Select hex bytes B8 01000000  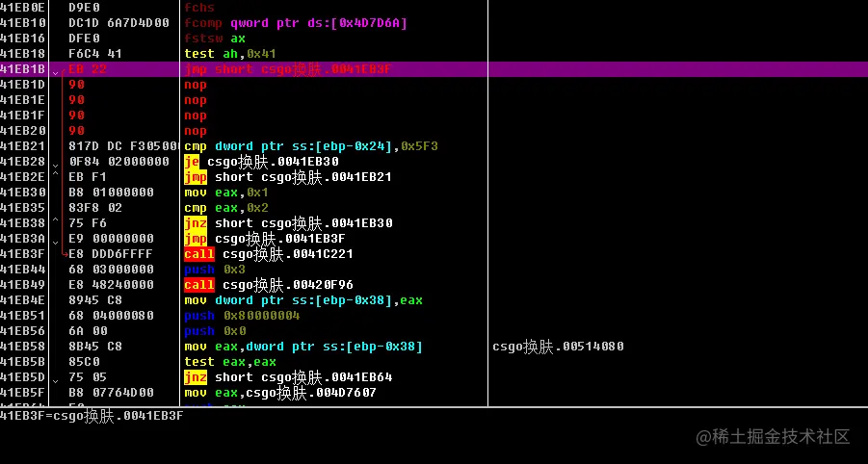click(x=111, y=193)
